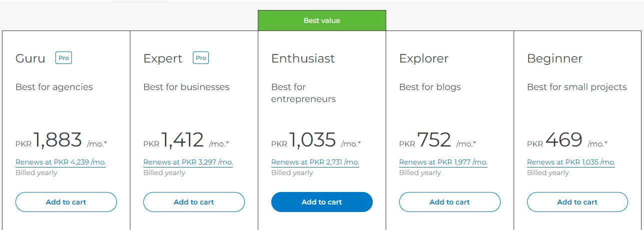Open the Renews at PKR 1,035 link
This screenshot has height=230, width=644.
pos(571,162)
